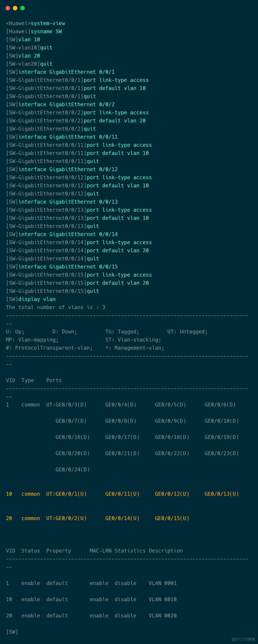Click the green maximize window button
This screenshot has width=258, height=644.
tap(22, 8)
